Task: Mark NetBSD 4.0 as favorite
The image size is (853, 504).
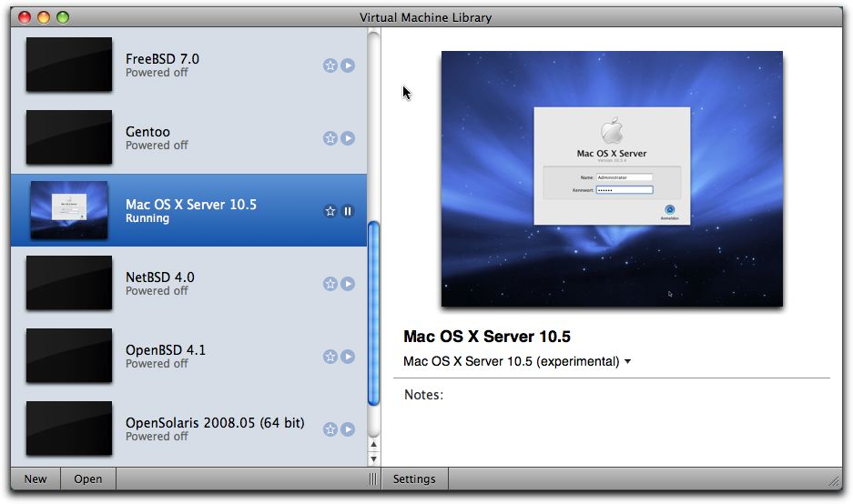Action: coord(330,284)
